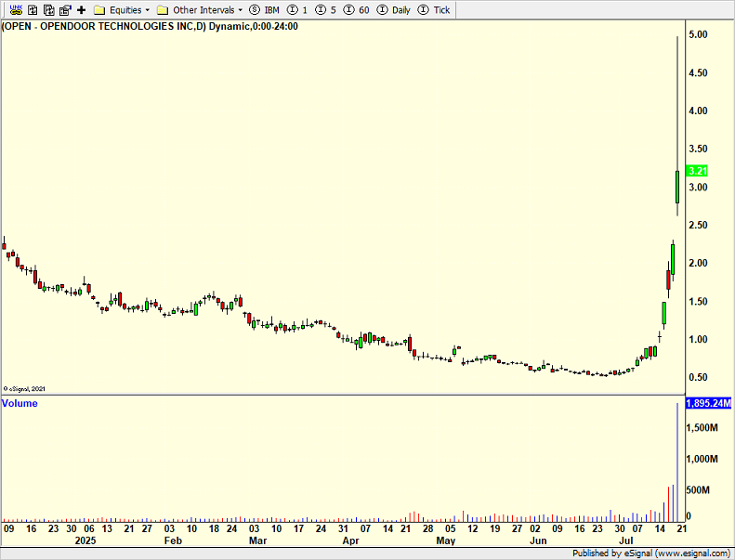The height and width of the screenshot is (560, 735).
Task: Click the 1,500M volume axis label
Action: point(702,428)
